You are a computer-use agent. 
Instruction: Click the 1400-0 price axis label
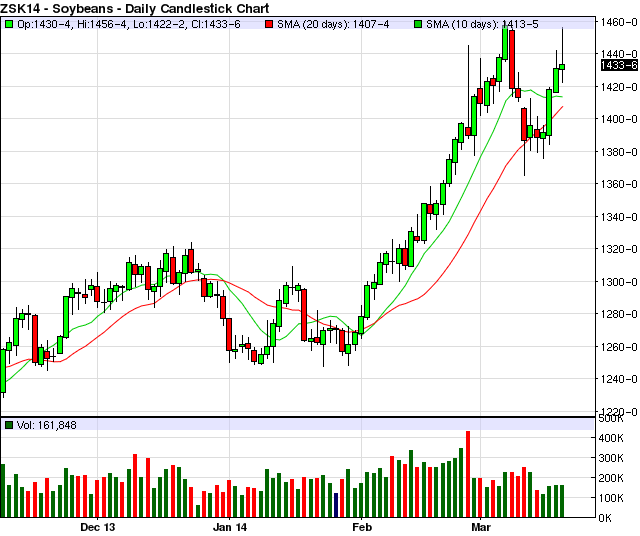(619, 119)
